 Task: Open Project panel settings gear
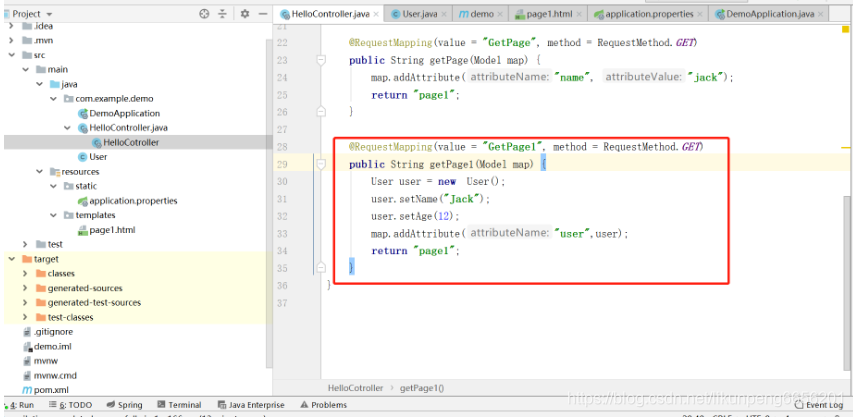244,14
